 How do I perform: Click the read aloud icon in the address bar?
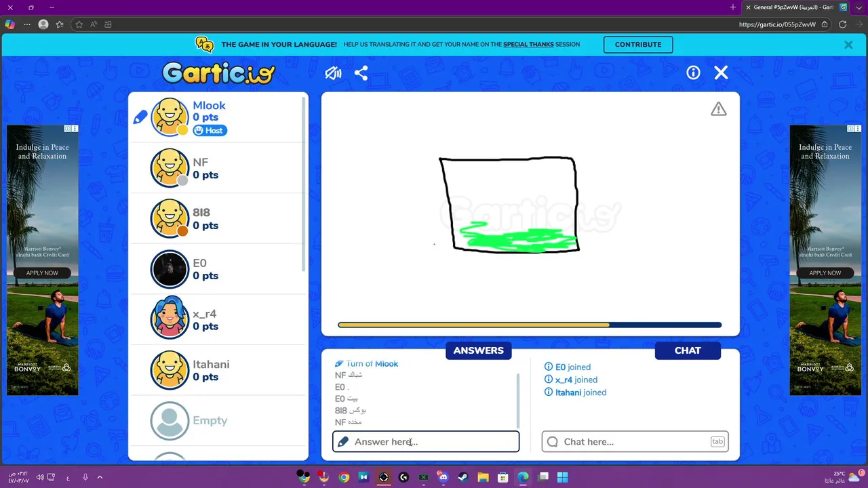[x=94, y=24]
